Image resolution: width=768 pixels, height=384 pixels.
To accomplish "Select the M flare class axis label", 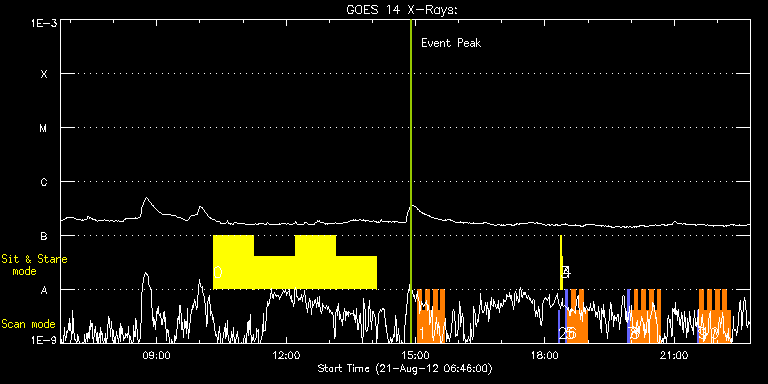I will pos(44,128).
